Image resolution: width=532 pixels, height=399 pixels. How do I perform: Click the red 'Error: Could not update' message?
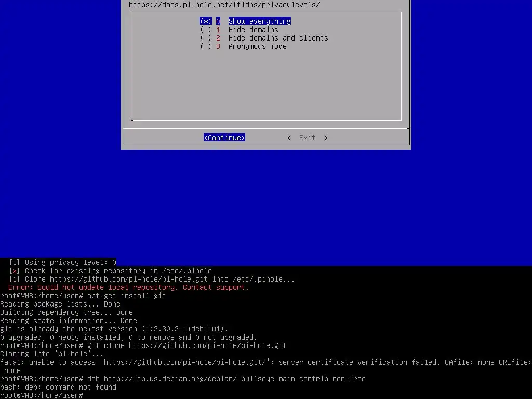tap(129, 287)
